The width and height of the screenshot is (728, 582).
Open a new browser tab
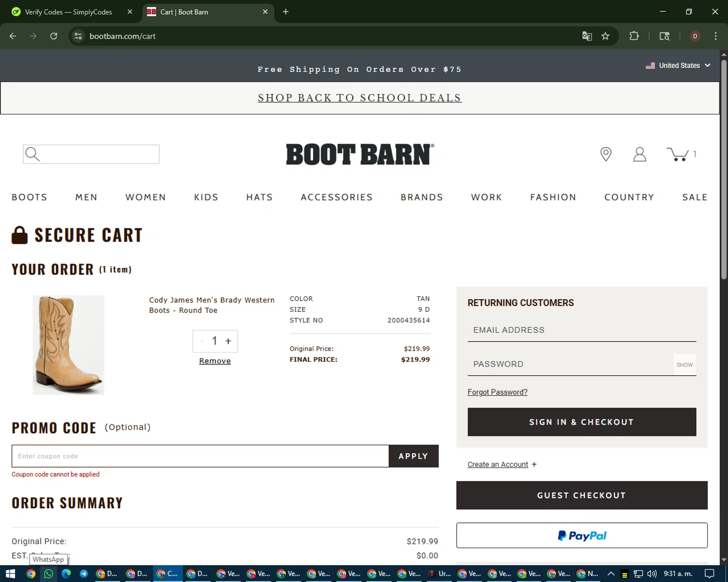(x=285, y=12)
